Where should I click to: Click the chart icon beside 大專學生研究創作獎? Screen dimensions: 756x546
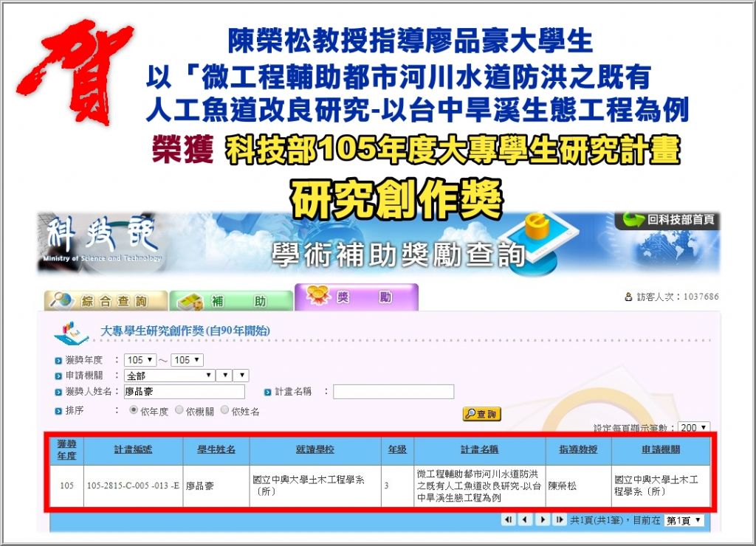(x=72, y=333)
